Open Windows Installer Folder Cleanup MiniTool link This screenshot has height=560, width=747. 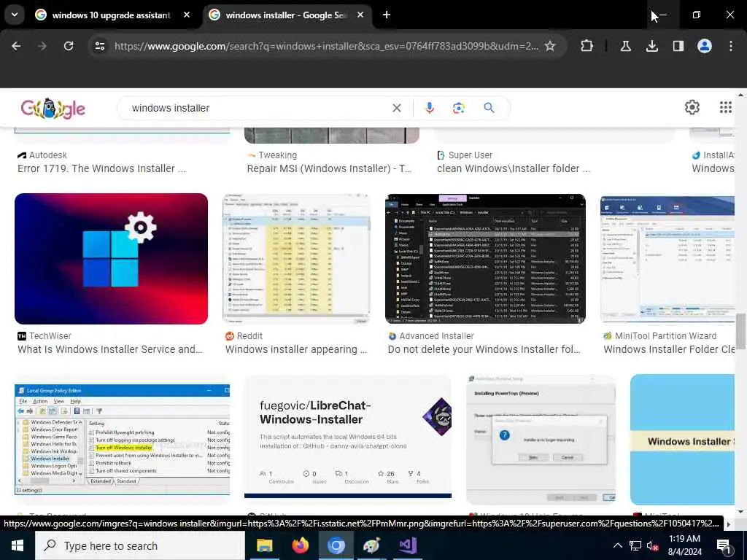[669, 349]
